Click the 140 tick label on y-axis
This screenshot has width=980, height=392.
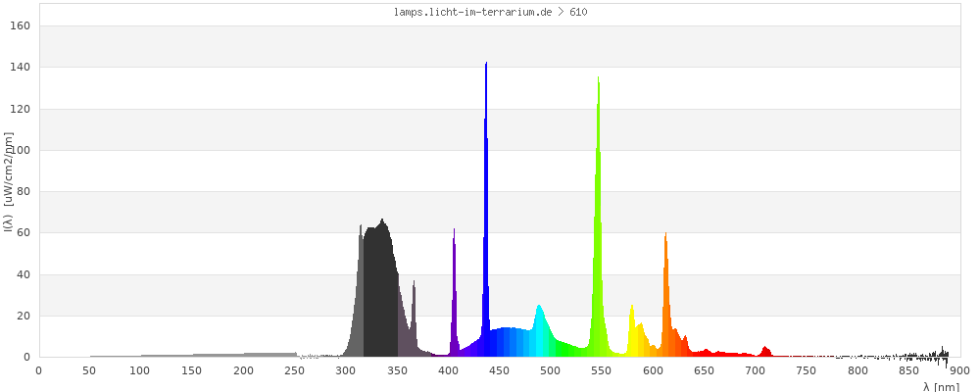coord(19,67)
